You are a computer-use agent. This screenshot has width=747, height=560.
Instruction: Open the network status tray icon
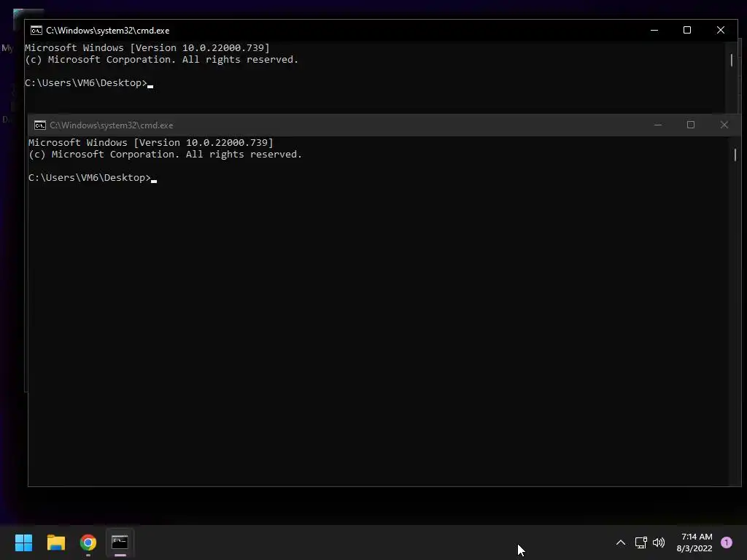coord(640,542)
